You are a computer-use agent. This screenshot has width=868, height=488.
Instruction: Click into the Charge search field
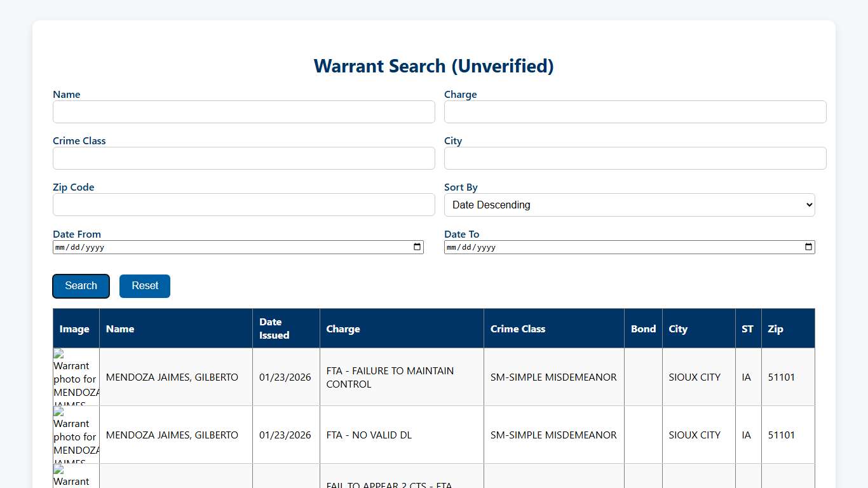coord(635,112)
